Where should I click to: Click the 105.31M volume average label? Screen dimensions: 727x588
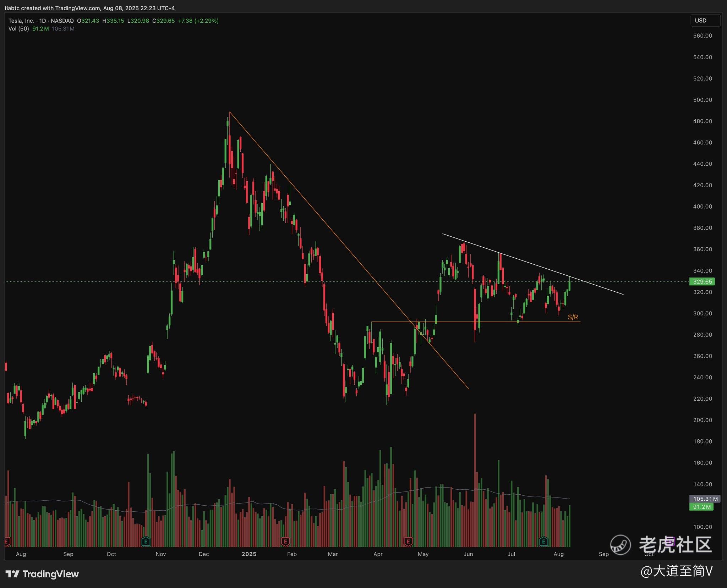(705, 499)
